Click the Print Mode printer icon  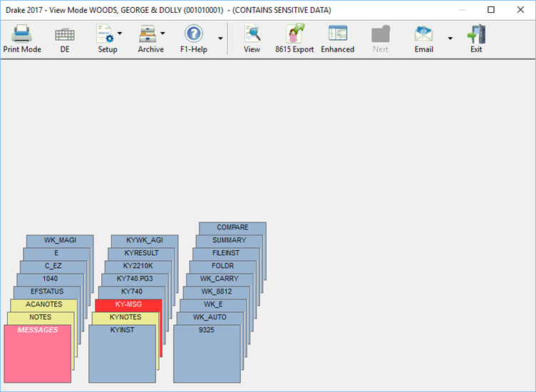coord(21,34)
